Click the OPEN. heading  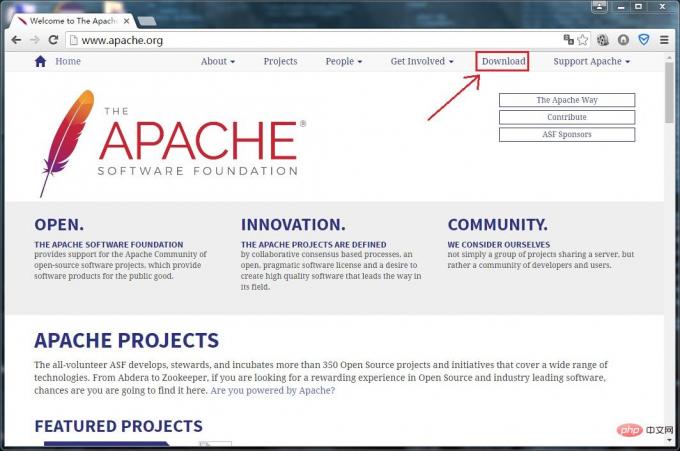pos(59,225)
